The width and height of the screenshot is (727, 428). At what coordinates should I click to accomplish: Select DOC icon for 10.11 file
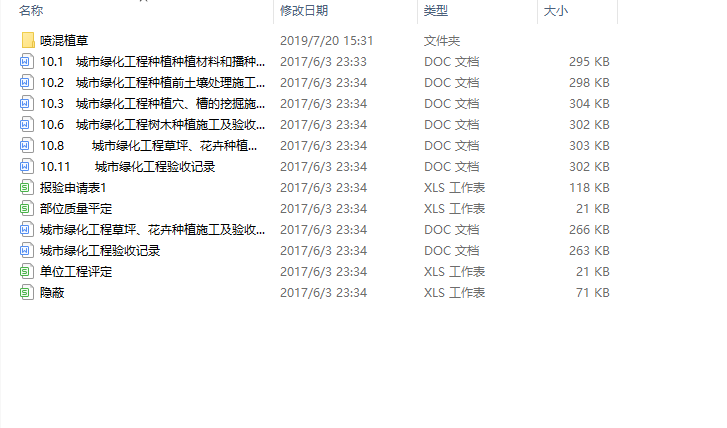[26, 166]
